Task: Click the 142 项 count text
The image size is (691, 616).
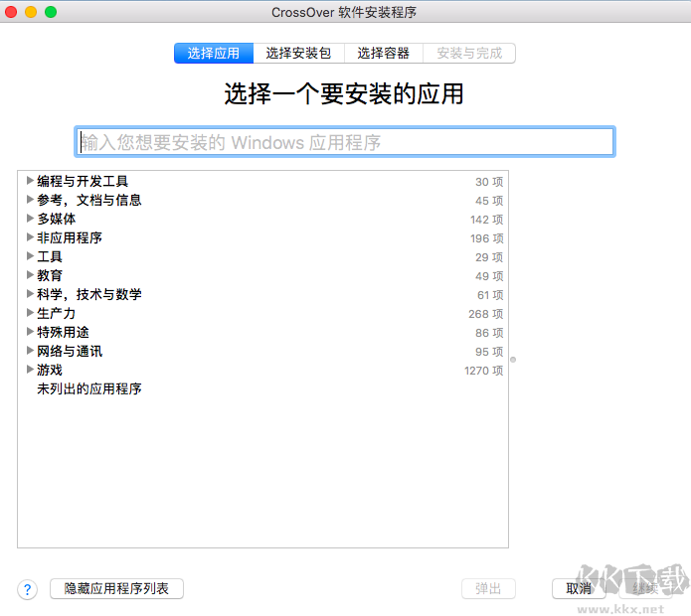Action: click(x=486, y=220)
